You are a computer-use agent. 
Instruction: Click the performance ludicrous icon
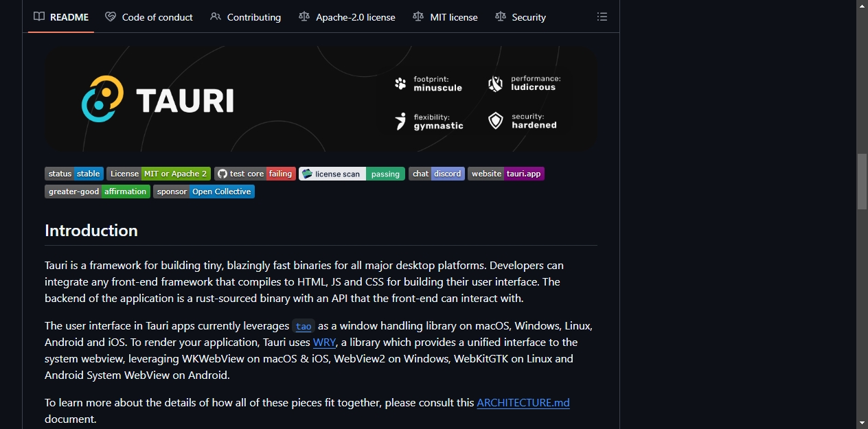[496, 84]
